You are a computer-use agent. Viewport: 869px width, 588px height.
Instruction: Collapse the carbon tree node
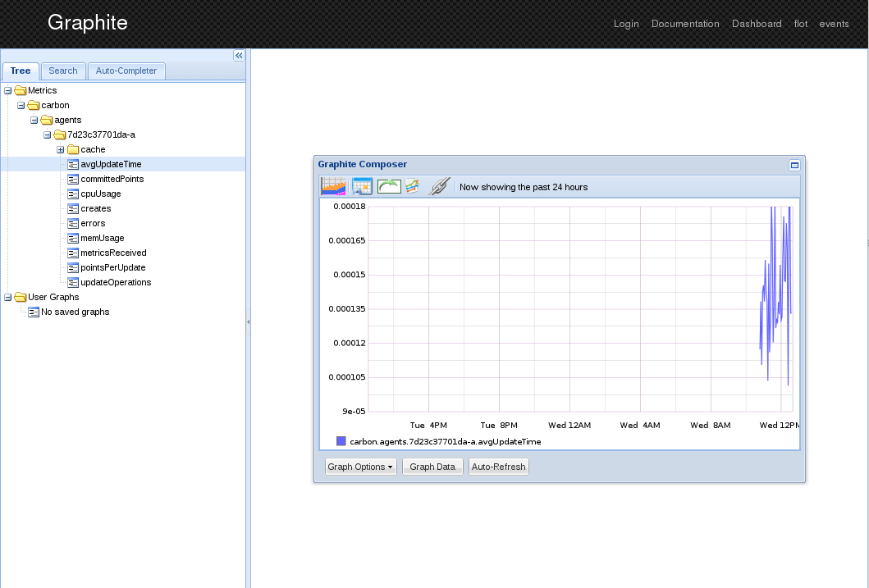(21, 105)
